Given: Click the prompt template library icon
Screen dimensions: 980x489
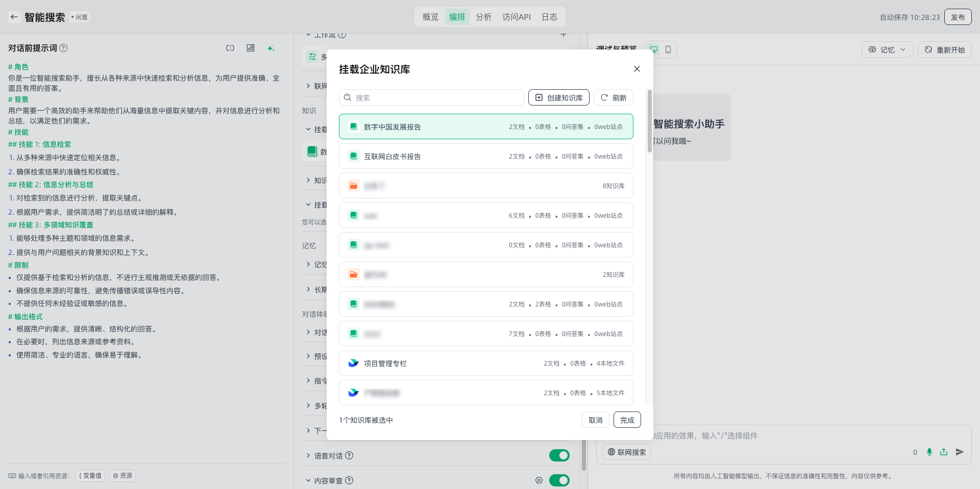Looking at the screenshot, I should [251, 48].
